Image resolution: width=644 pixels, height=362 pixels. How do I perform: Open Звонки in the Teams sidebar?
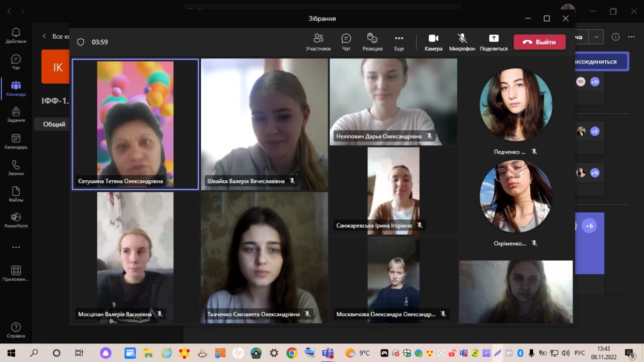16,168
